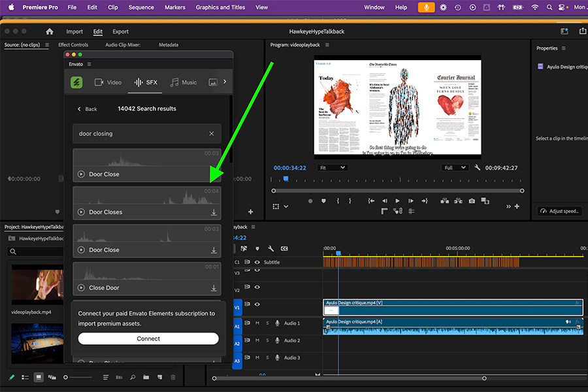
Task: Switch to the Import workspace tab
Action: pos(74,31)
